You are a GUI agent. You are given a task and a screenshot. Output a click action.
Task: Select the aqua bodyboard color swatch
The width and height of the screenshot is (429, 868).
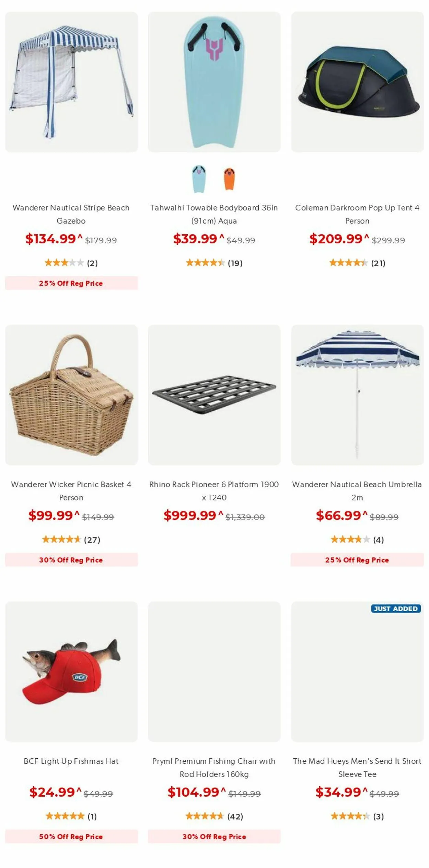(199, 179)
